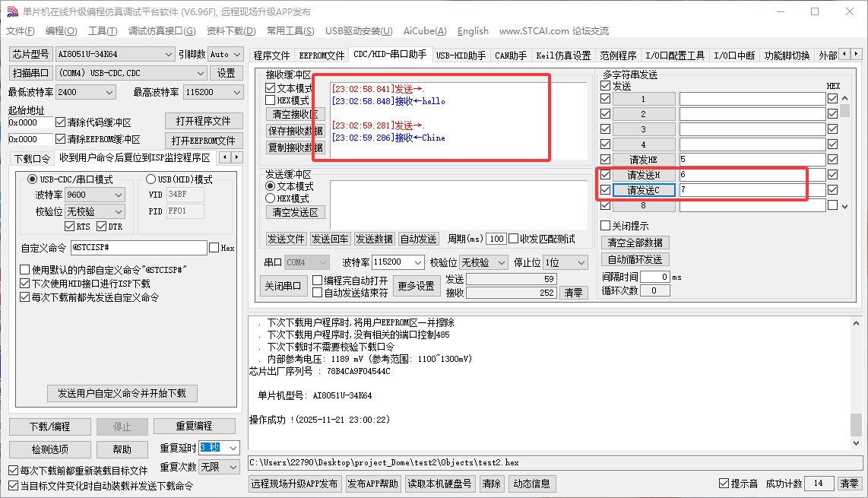868x498 pixels.
Task: Click the 下载/编程 button
Action: point(49,427)
